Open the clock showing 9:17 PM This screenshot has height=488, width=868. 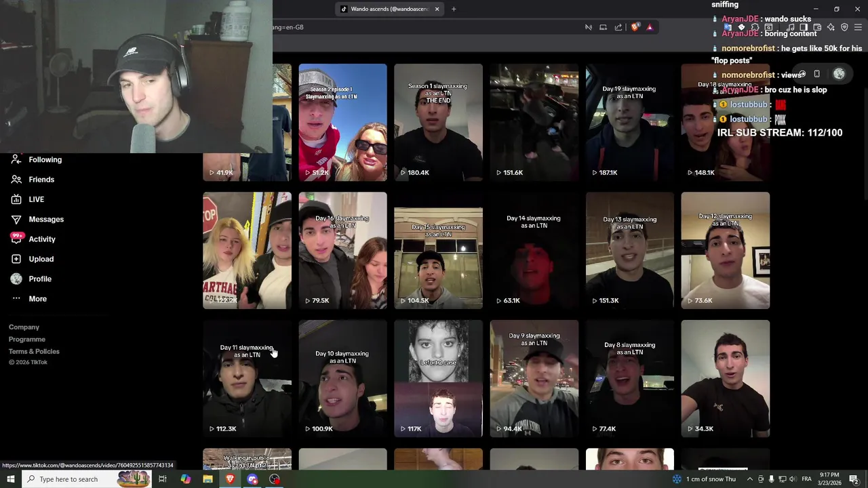[x=829, y=479]
